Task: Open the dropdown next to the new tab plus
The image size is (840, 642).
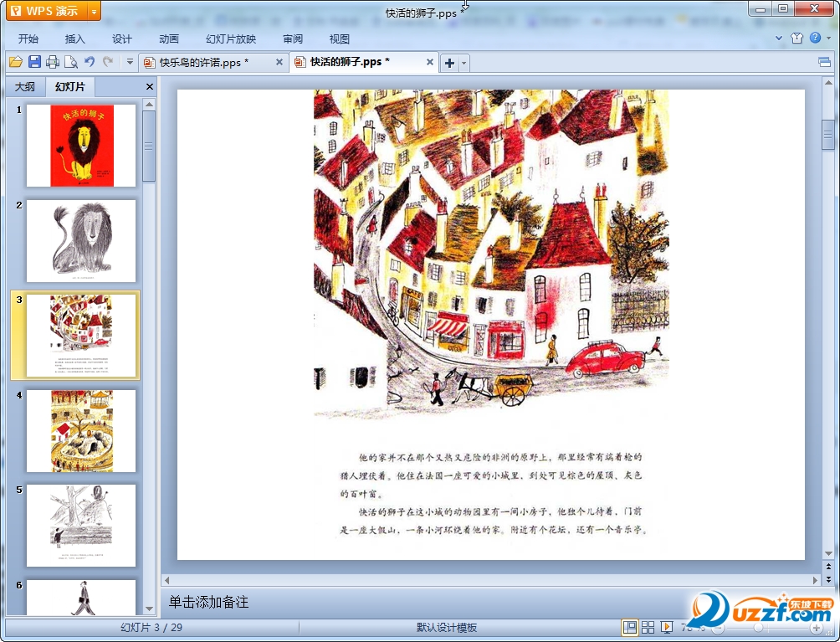Action: [464, 63]
